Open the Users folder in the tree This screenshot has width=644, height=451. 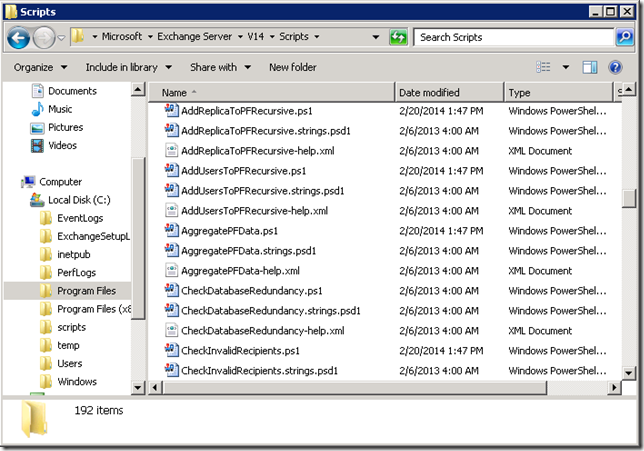[x=61, y=364]
